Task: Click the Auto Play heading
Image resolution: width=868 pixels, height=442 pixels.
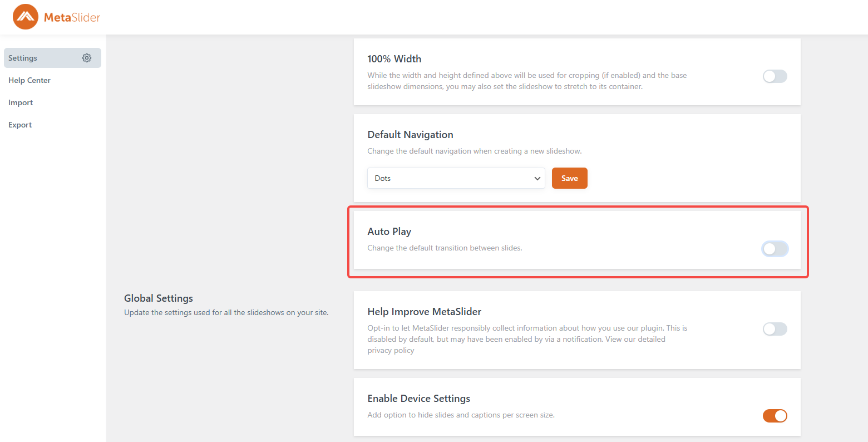Action: coord(389,232)
